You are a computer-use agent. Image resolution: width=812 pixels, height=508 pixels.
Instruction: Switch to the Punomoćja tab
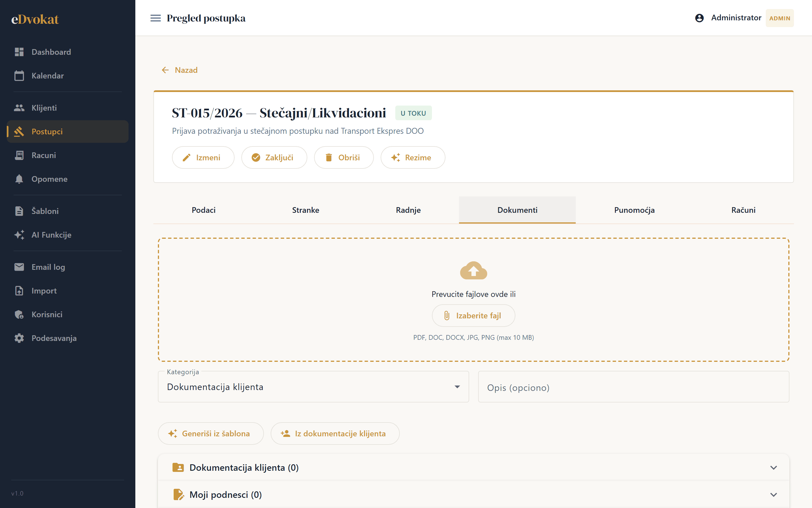(634, 210)
